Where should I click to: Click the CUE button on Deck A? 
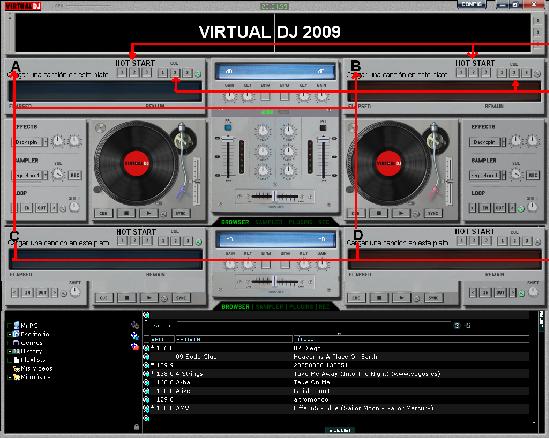104,213
